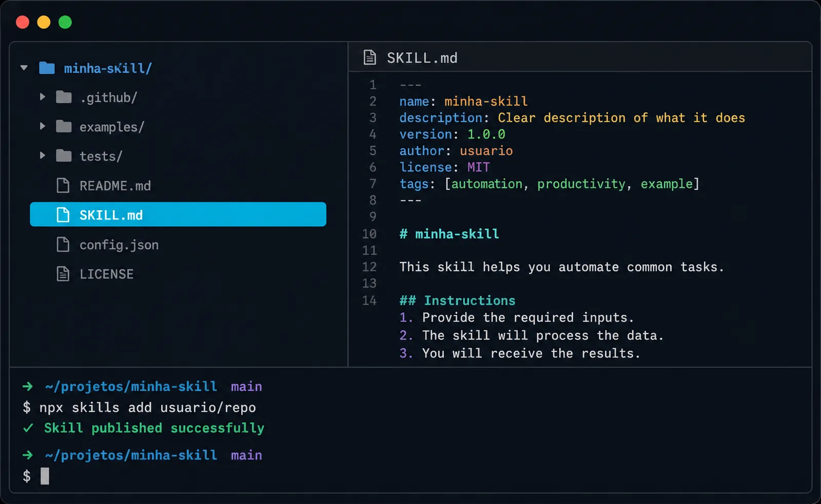Expand the .github folder arrow

[43, 96]
